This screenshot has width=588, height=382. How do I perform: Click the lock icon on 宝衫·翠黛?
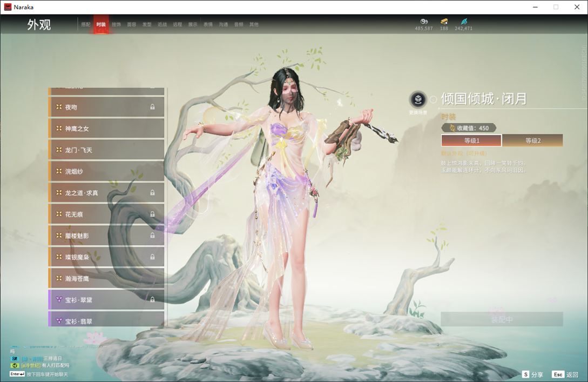(152, 299)
